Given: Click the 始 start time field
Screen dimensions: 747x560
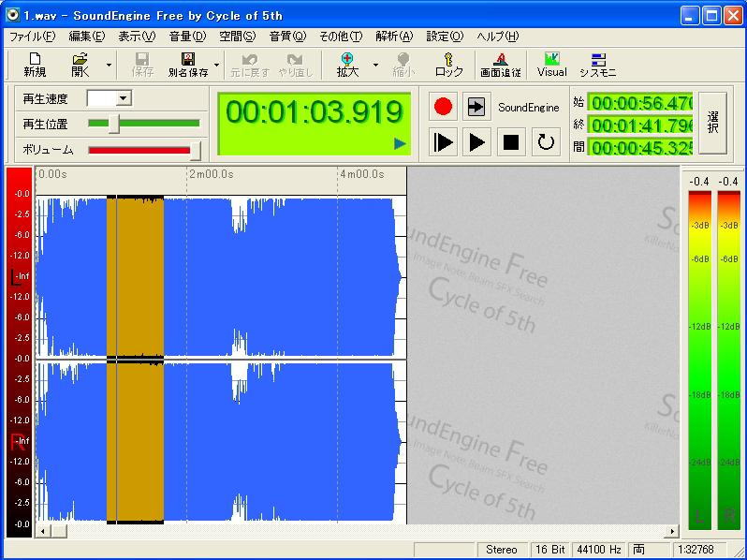Looking at the screenshot, I should pos(639,102).
